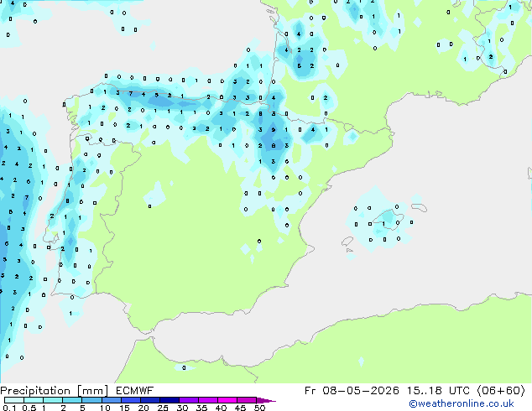Image resolution: width=532 pixels, height=411 pixels.
Task: Click the over-50 mm arrow legend tip
Action: pos(266,400)
